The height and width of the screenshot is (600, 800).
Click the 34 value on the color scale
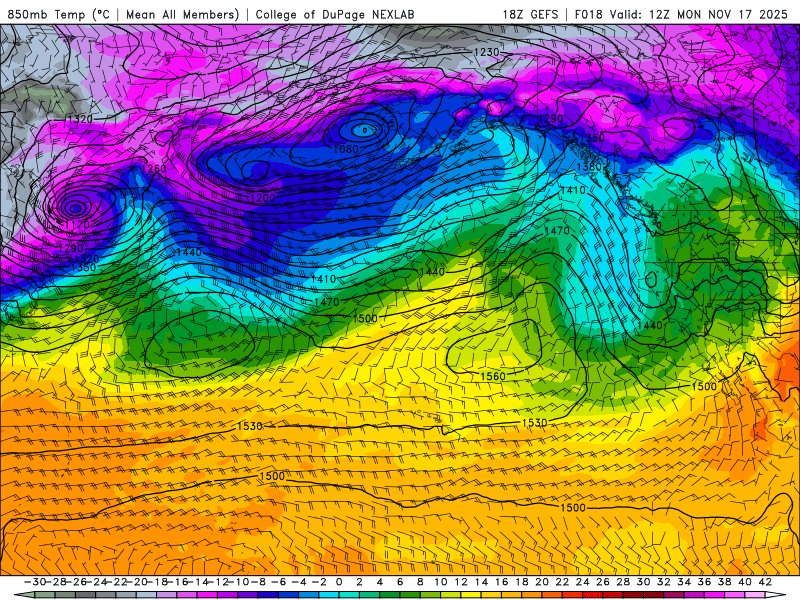684,582
